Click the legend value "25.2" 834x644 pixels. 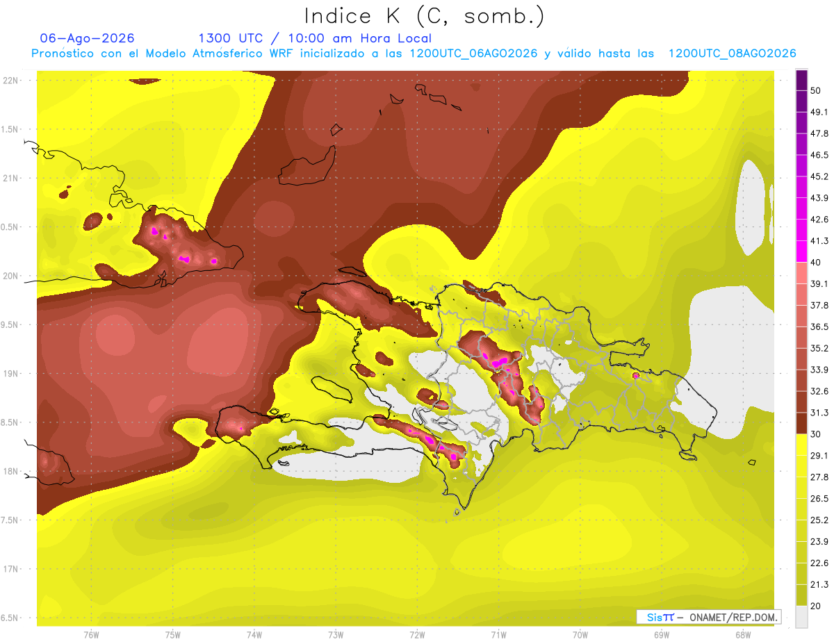[x=819, y=520]
